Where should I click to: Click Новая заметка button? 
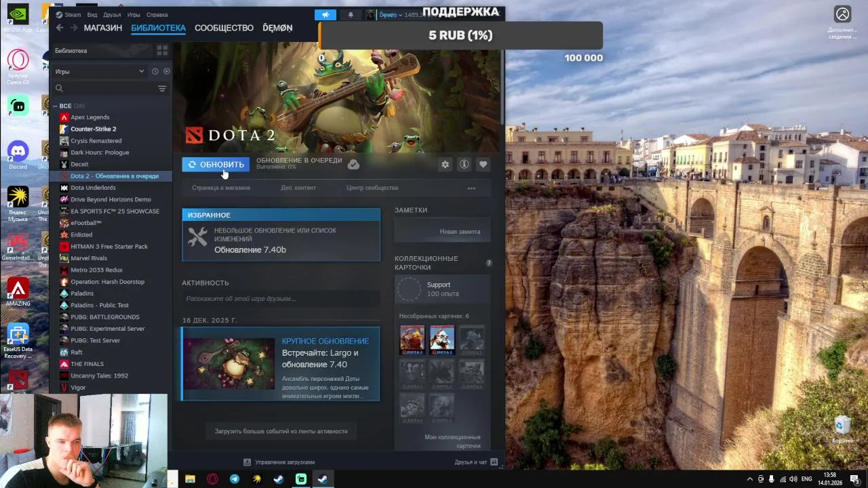pyautogui.click(x=442, y=231)
